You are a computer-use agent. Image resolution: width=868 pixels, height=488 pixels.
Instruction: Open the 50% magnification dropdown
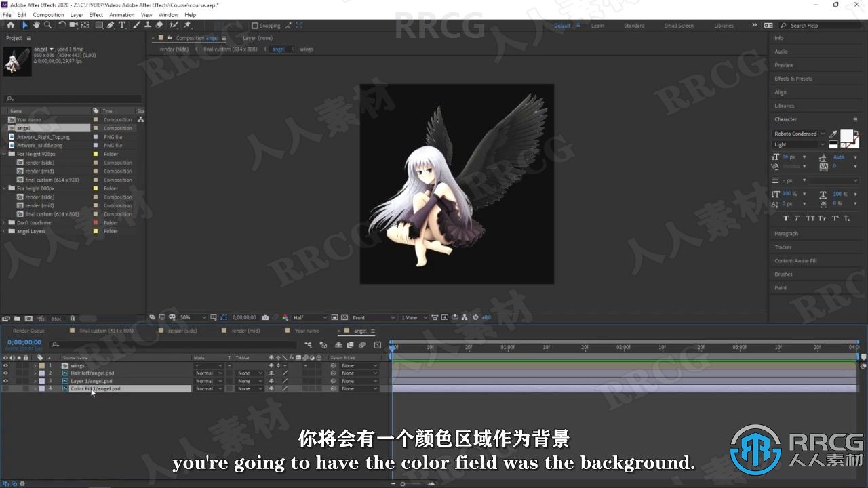[x=193, y=317]
